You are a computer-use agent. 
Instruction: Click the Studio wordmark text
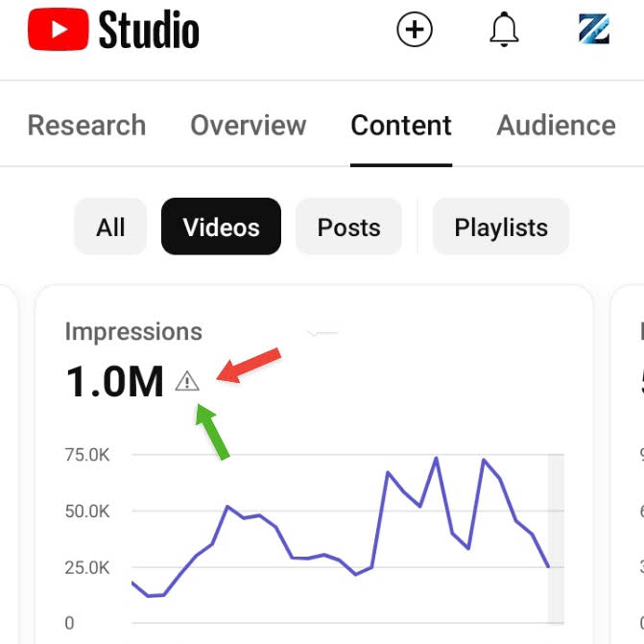(149, 30)
